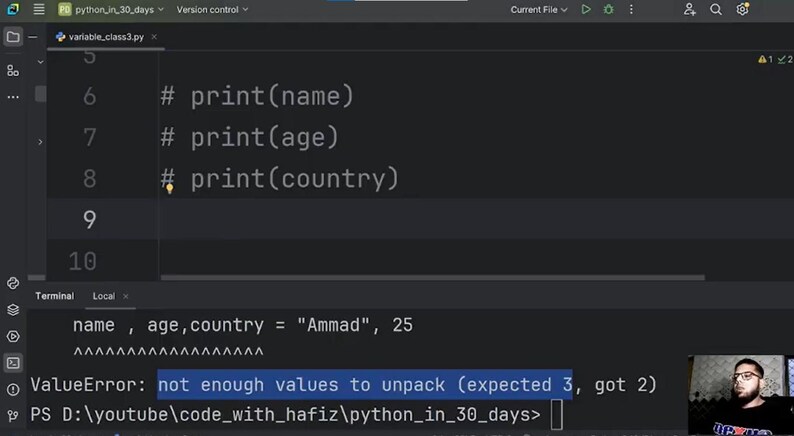This screenshot has width=794, height=436.
Task: Open Search Everywhere magnifier icon
Action: point(716,9)
